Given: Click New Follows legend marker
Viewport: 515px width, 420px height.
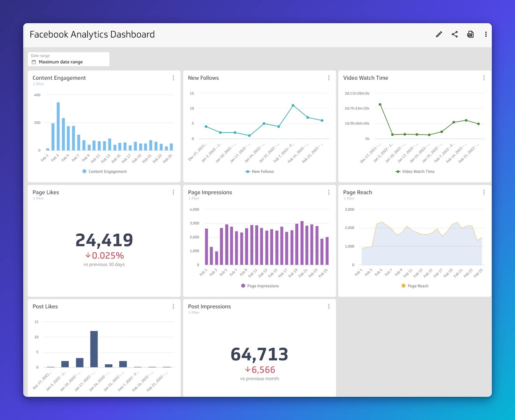Looking at the screenshot, I should pos(248,171).
